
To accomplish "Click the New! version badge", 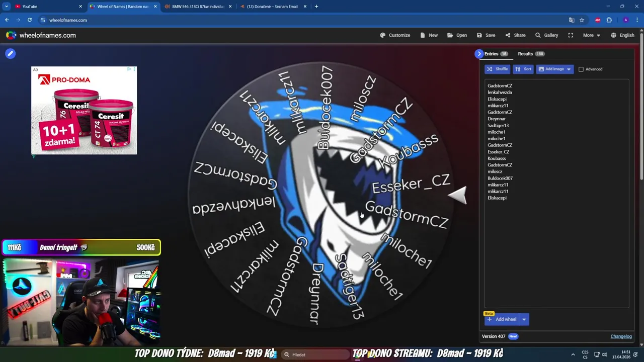I will point(513,336).
